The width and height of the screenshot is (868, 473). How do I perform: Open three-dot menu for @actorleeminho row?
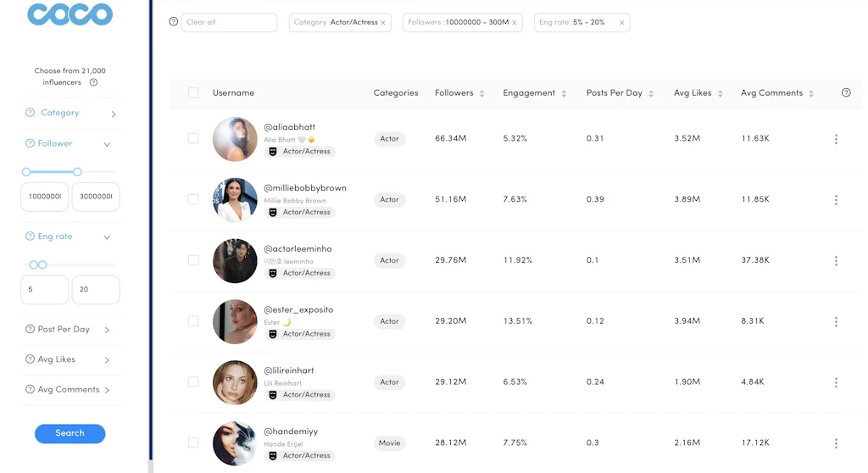pyautogui.click(x=836, y=261)
